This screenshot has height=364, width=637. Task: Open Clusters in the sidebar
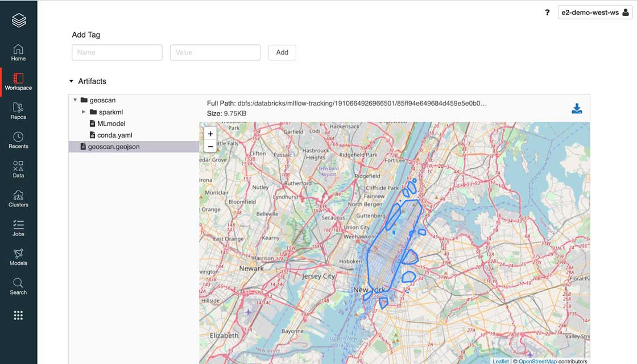point(18,198)
